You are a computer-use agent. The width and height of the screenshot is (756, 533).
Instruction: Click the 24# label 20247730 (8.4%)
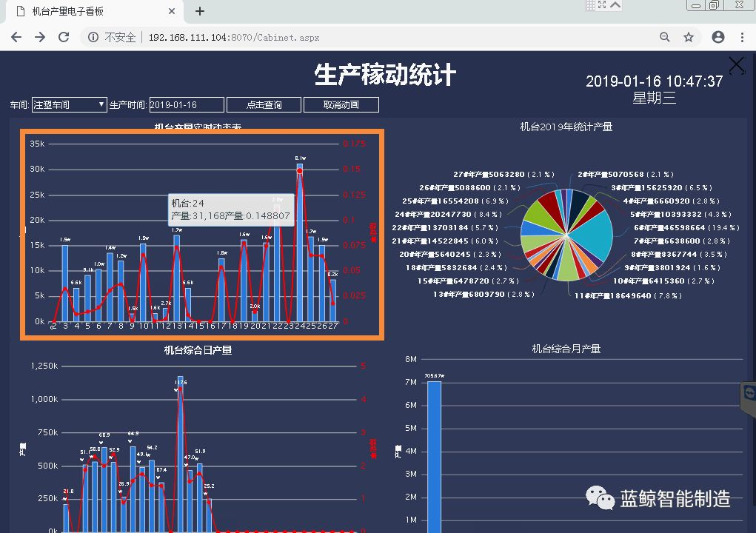448,214
